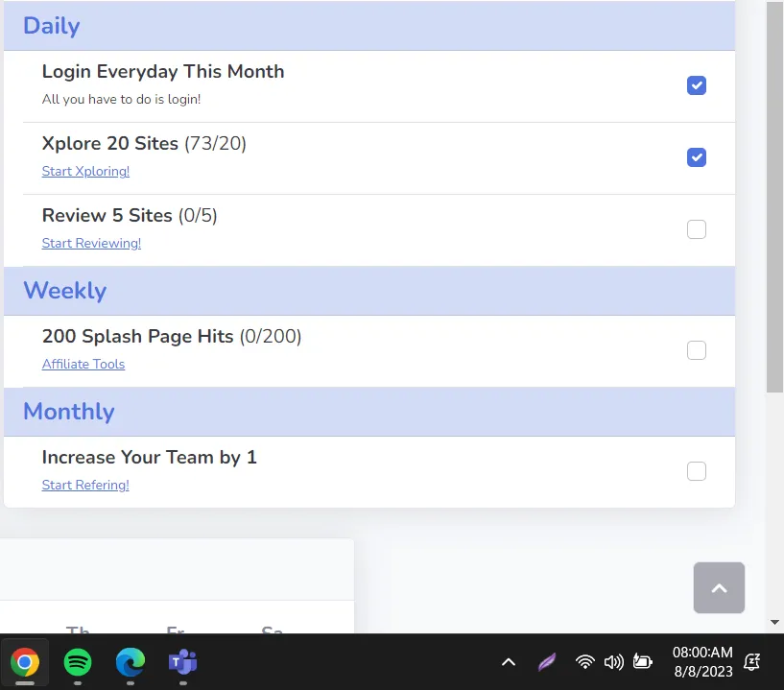Screen dimensions: 784x690
Task: Select the Review 5 Sites title
Action: [x=107, y=216]
